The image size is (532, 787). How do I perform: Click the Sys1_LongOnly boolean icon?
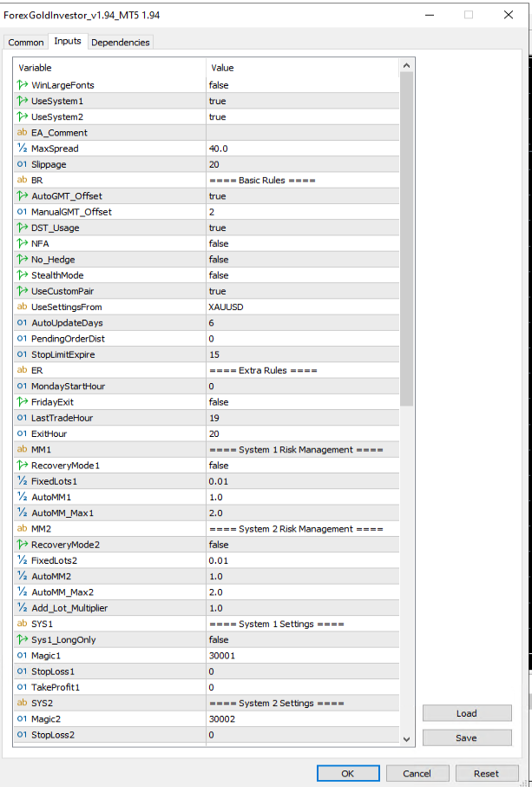22,639
